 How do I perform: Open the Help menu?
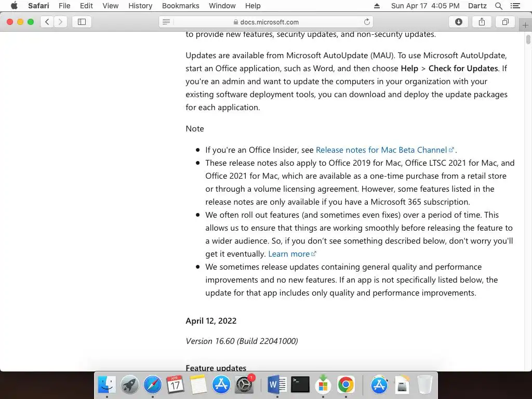click(253, 6)
